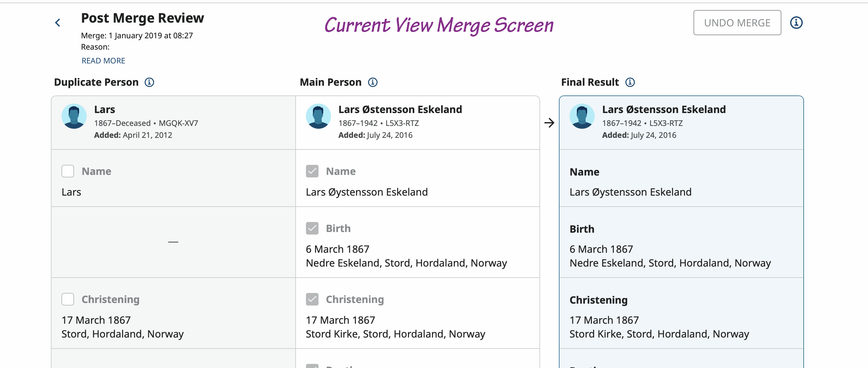Open the Read More link
Image resolution: width=868 pixels, height=368 pixels.
click(x=103, y=61)
